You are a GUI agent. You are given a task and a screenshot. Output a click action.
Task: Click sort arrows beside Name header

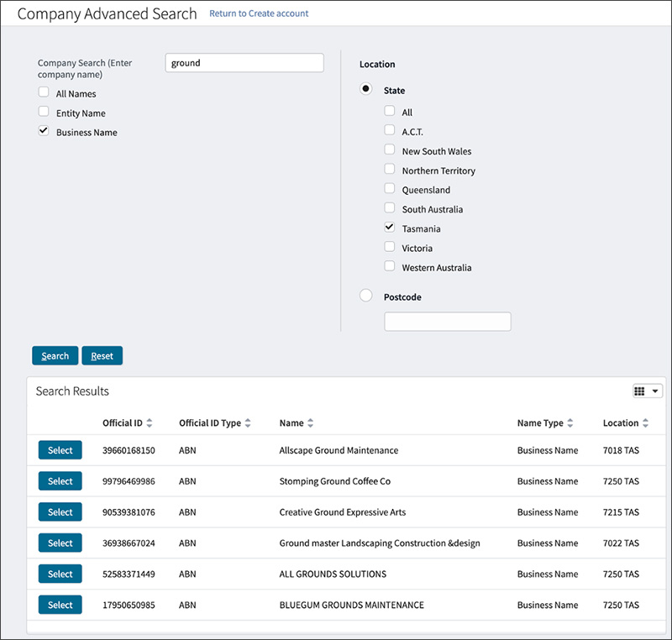pyautogui.click(x=310, y=423)
